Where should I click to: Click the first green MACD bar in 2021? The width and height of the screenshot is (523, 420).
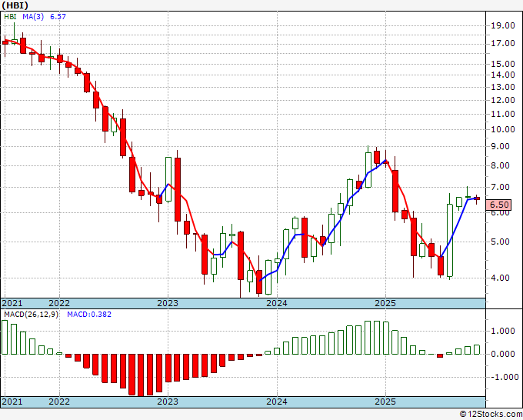click(x=5, y=337)
